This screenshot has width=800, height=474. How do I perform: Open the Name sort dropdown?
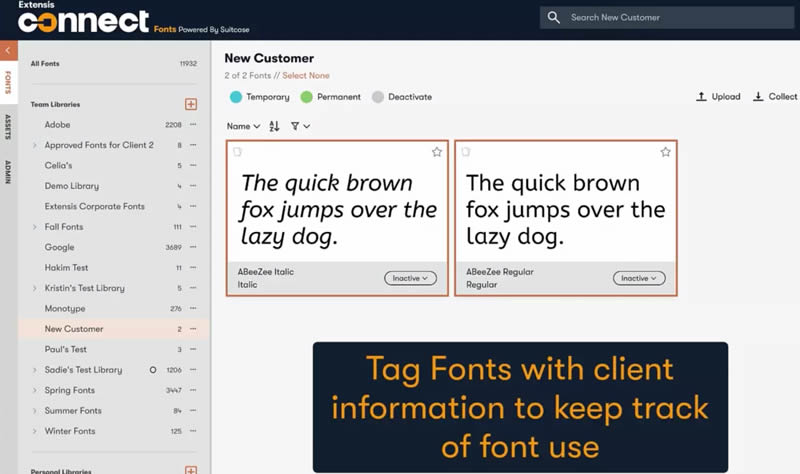coord(243,126)
